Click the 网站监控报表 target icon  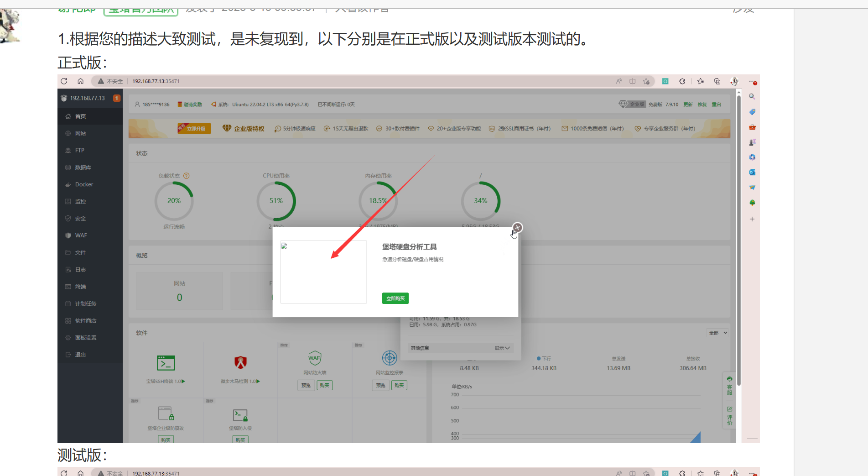[390, 358]
